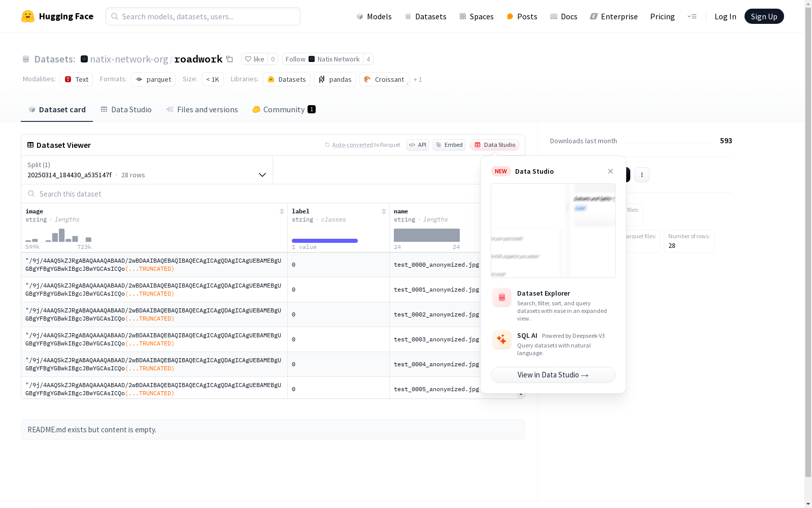Image resolution: width=812 pixels, height=508 pixels.
Task: Show the +1 additional libraries
Action: tap(418, 79)
